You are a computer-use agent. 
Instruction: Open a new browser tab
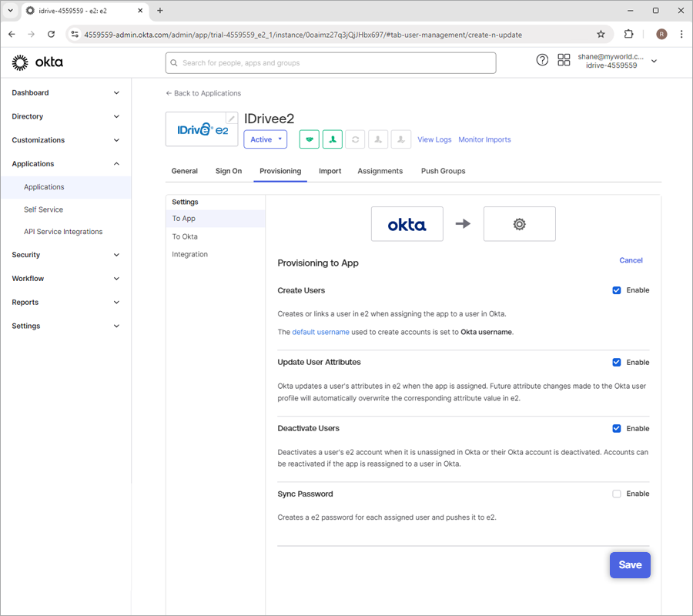click(x=160, y=11)
